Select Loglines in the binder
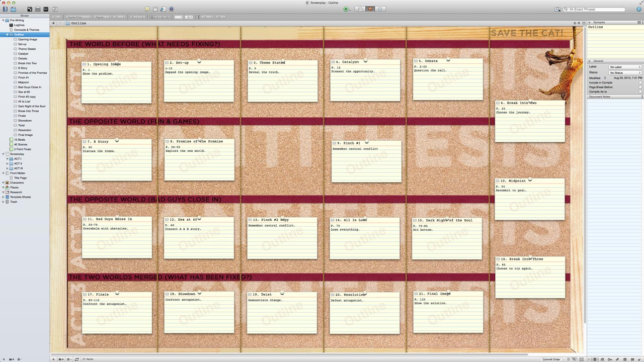Viewport: 644px width, 362px height. point(20,25)
